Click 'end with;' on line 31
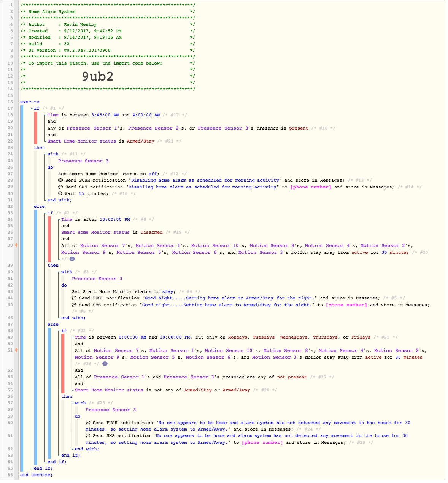 (x=60, y=200)
